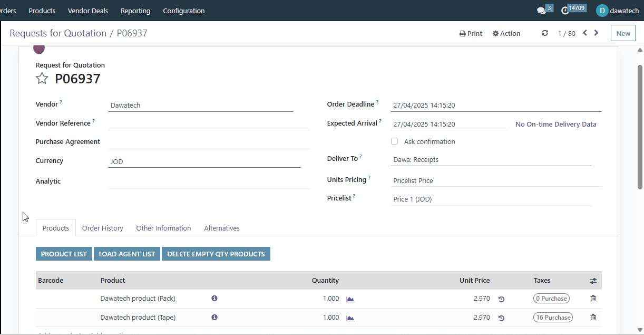Image resolution: width=644 pixels, height=335 pixels.
Task: Mark P06937 as favorite with the star
Action: 42,79
